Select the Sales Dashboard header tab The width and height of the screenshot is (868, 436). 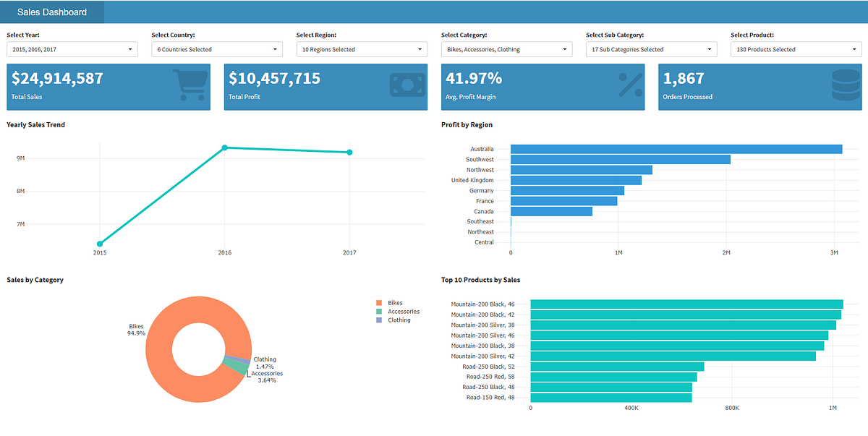tap(52, 12)
